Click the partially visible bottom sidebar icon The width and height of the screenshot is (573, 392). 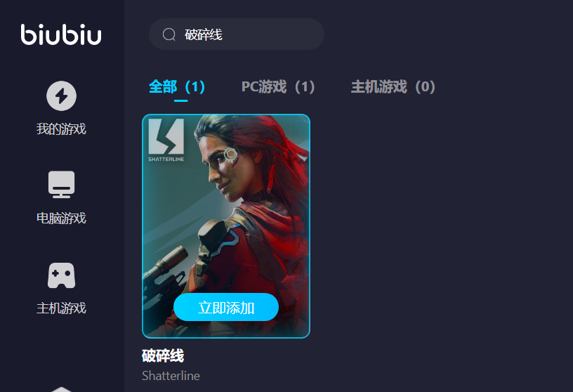61,389
